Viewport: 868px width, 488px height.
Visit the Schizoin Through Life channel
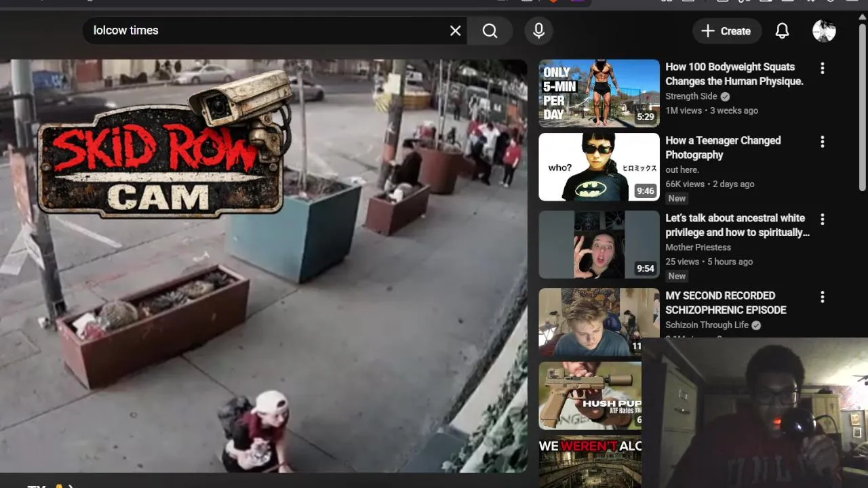(x=707, y=325)
